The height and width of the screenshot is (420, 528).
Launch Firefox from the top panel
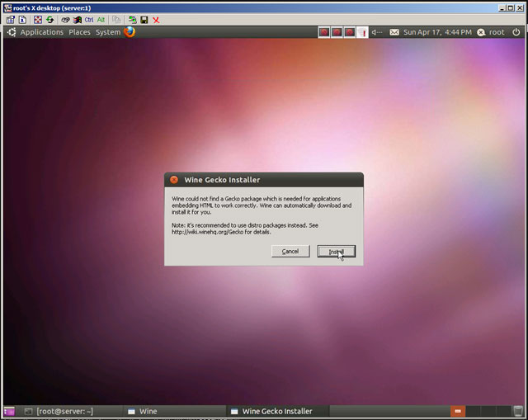tap(130, 32)
